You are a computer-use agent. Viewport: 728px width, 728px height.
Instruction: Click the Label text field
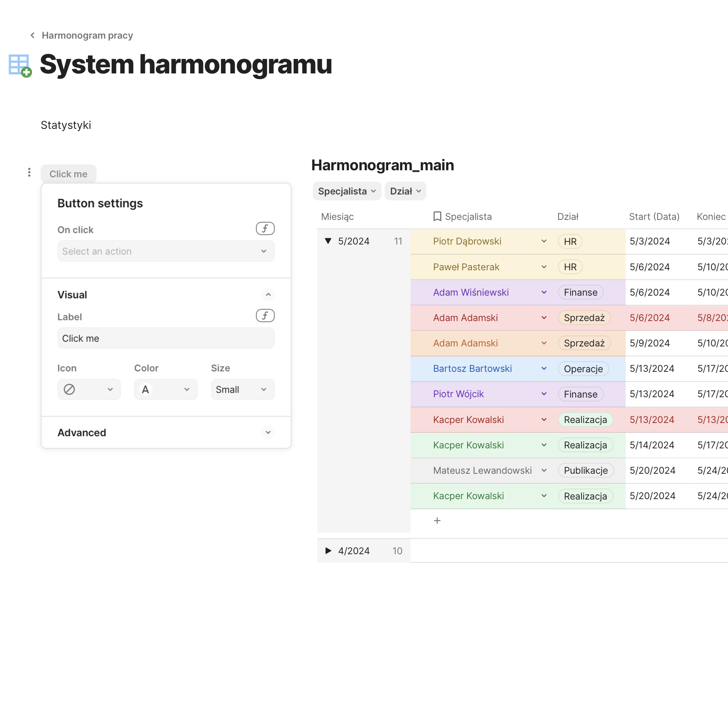coord(166,338)
